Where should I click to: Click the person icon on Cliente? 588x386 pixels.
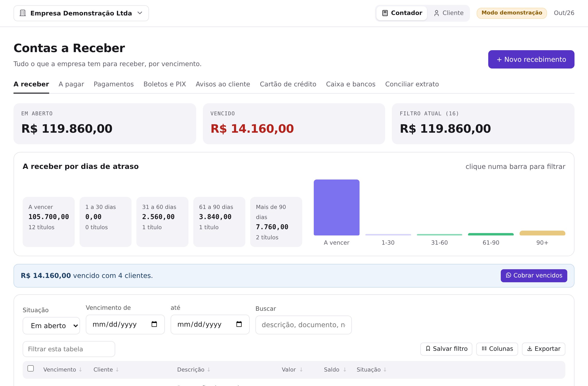click(437, 13)
